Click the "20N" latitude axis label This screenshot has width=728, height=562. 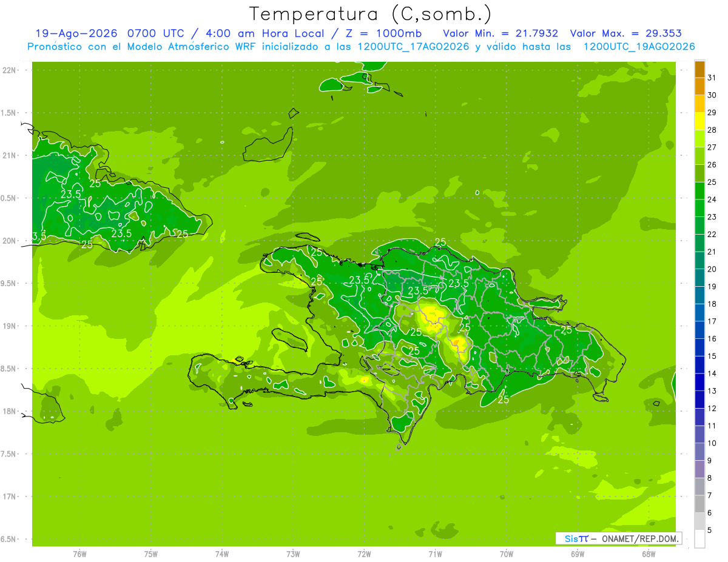(10, 241)
